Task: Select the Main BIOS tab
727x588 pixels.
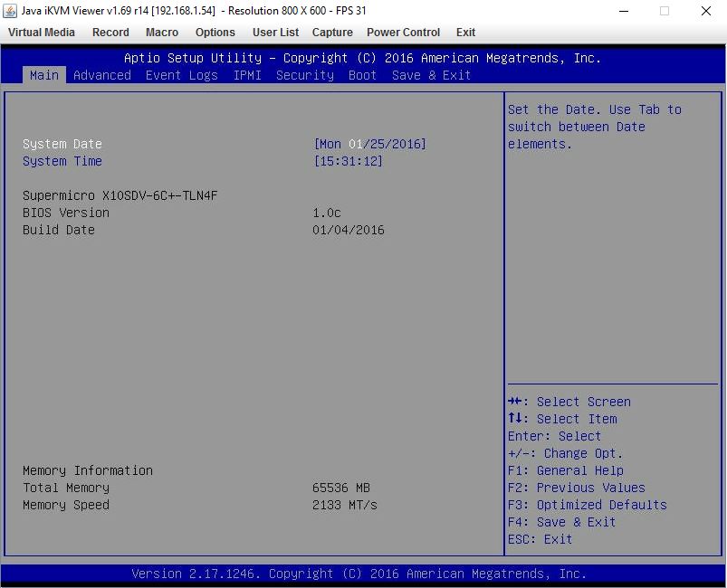Action: 44,75
